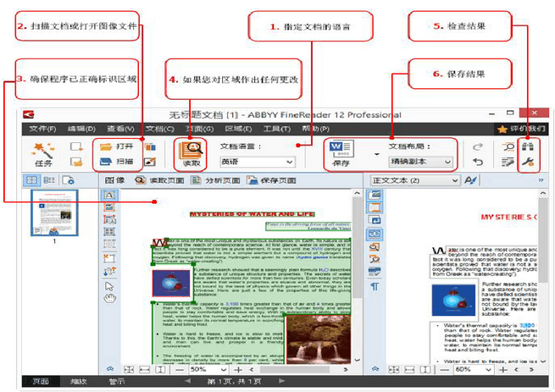Screen dimensions: 555x392
Task: Open the text style editor A icon
Action: click(x=470, y=180)
